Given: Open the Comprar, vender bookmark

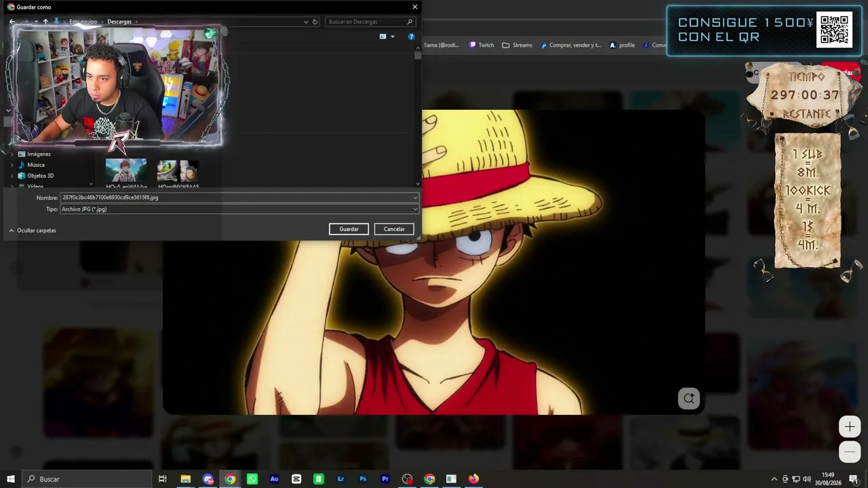Looking at the screenshot, I should click(x=570, y=45).
